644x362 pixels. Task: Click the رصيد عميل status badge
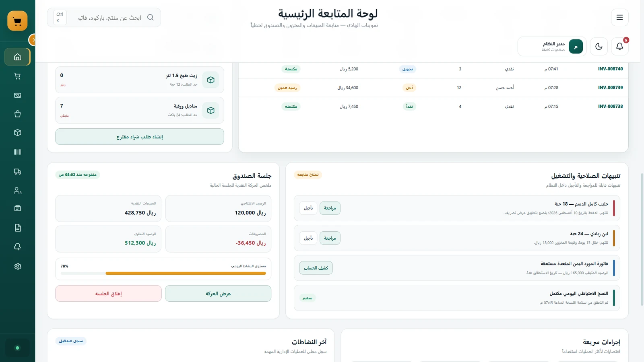[x=287, y=88]
